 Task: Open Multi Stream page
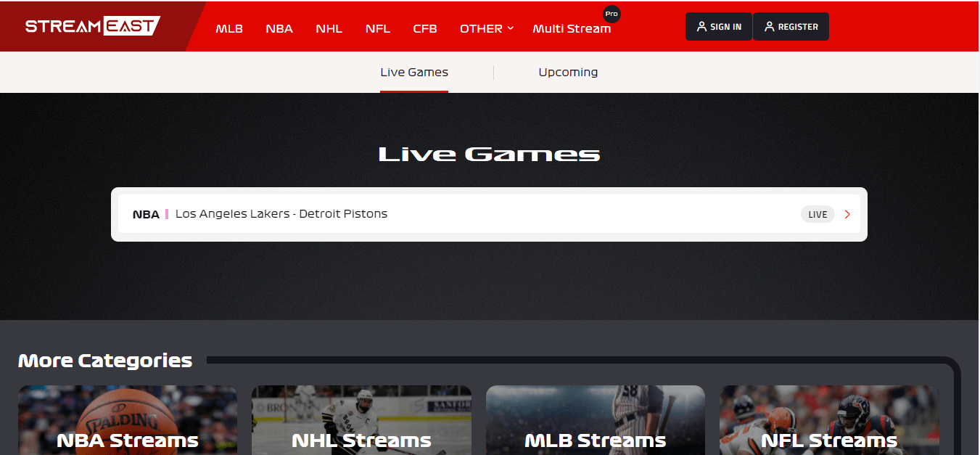click(572, 29)
